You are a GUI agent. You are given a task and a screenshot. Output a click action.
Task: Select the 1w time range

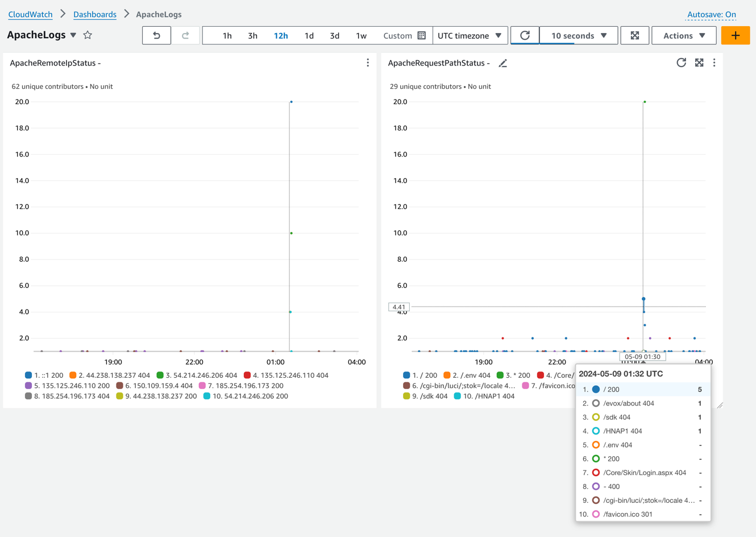click(361, 35)
